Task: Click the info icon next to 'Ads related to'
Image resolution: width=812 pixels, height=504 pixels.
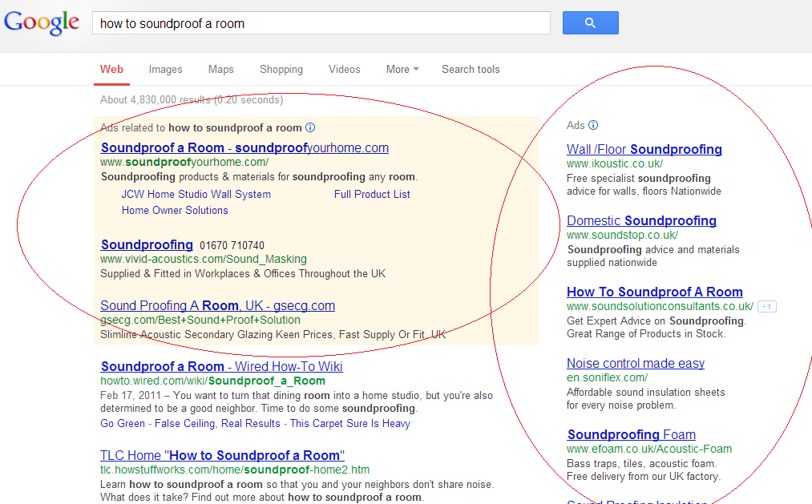Action: pyautogui.click(x=310, y=127)
